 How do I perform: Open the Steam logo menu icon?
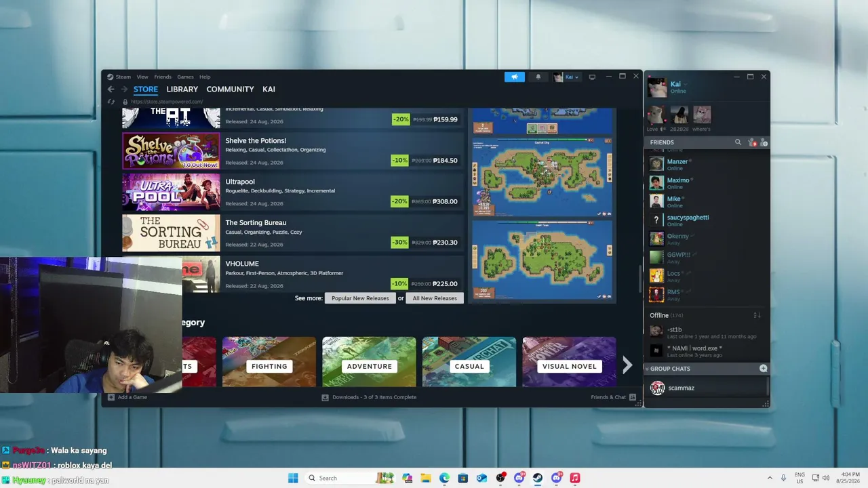pyautogui.click(x=110, y=77)
